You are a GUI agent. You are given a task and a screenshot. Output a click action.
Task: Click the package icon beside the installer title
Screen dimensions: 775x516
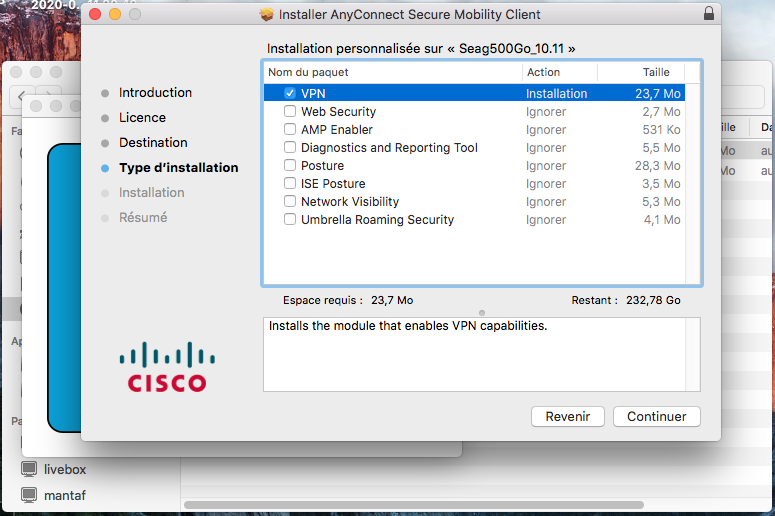(x=266, y=15)
